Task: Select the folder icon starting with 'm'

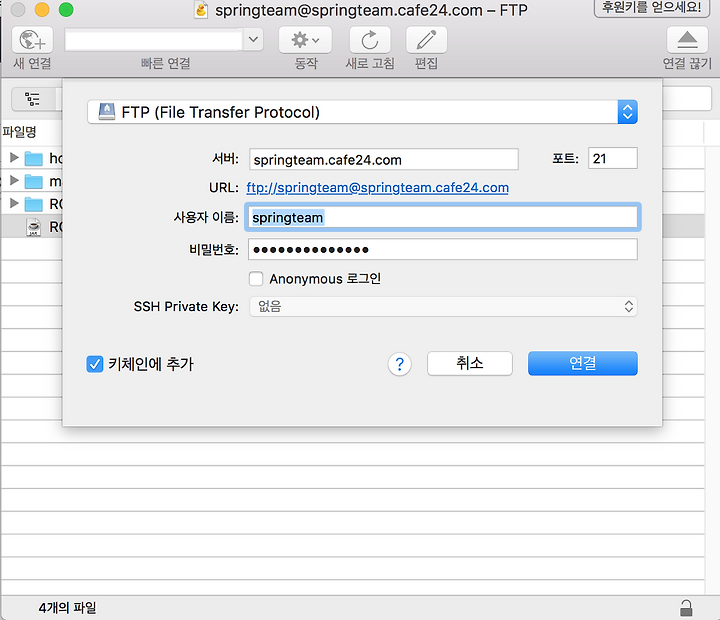Action: pos(34,181)
